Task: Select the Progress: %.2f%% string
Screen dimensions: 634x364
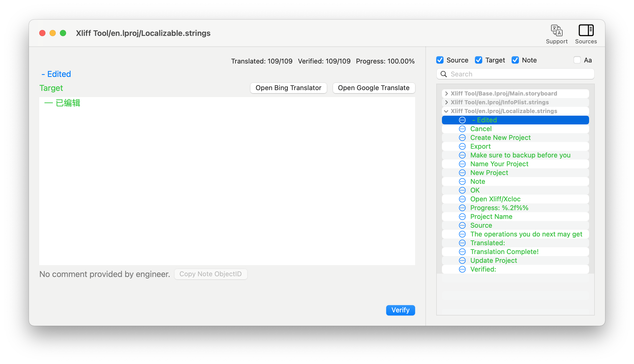Action: 499,208
